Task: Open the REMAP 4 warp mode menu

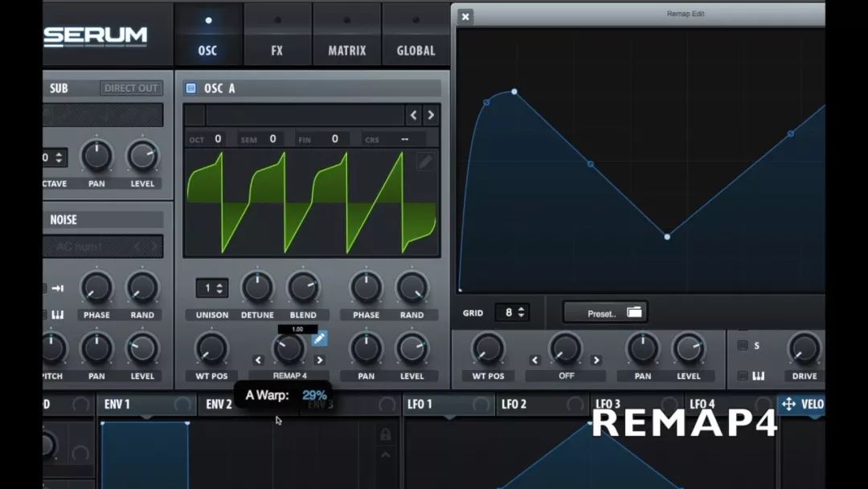Action: point(289,376)
